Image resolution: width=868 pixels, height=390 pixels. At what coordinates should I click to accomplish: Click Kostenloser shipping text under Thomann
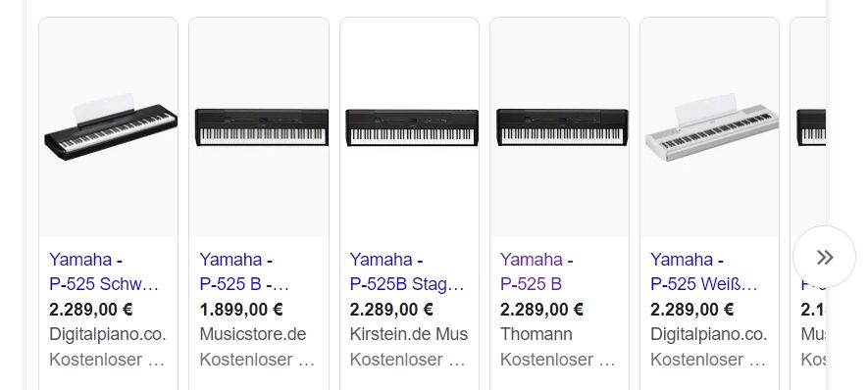pyautogui.click(x=557, y=360)
